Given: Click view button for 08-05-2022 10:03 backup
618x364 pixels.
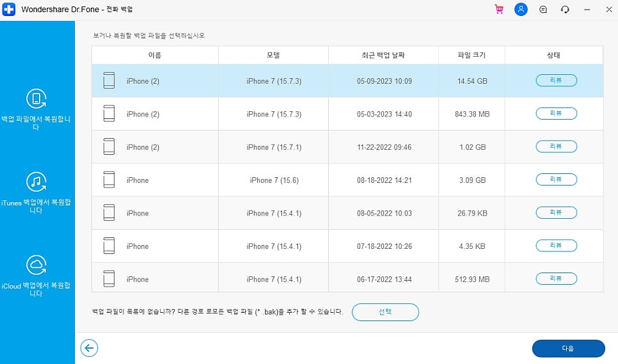Looking at the screenshot, I should (556, 213).
